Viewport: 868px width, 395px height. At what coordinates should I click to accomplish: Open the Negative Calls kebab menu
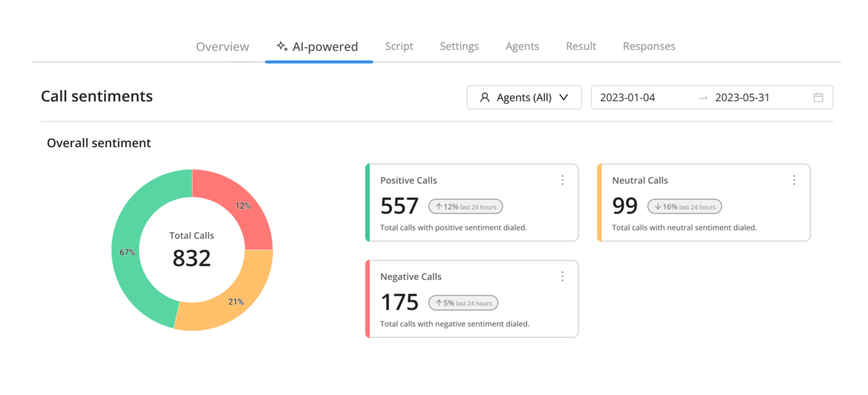561,276
